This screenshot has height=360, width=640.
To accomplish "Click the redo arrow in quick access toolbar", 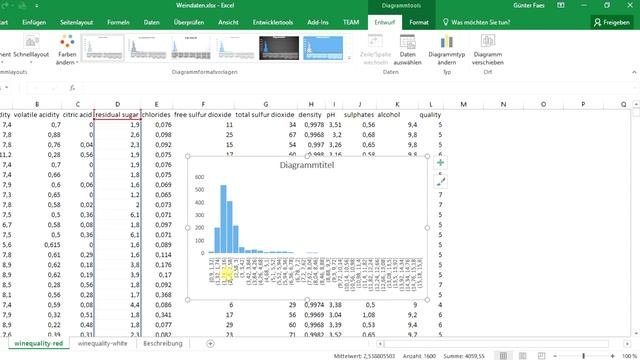I will 5,5.
